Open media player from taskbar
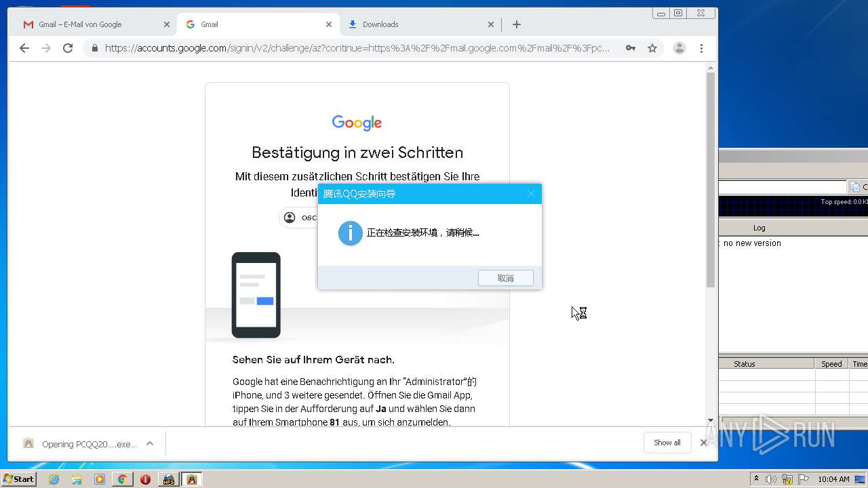 click(100, 479)
